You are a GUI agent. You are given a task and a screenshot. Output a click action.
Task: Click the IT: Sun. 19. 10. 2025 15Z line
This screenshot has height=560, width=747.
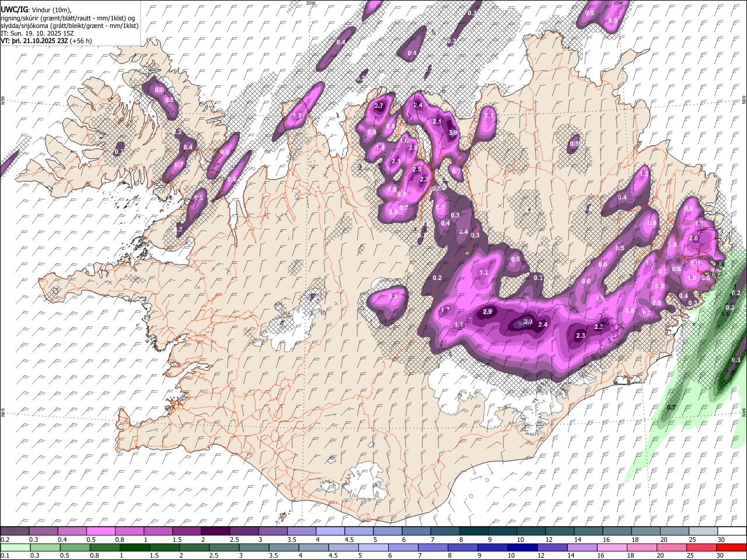(37, 33)
